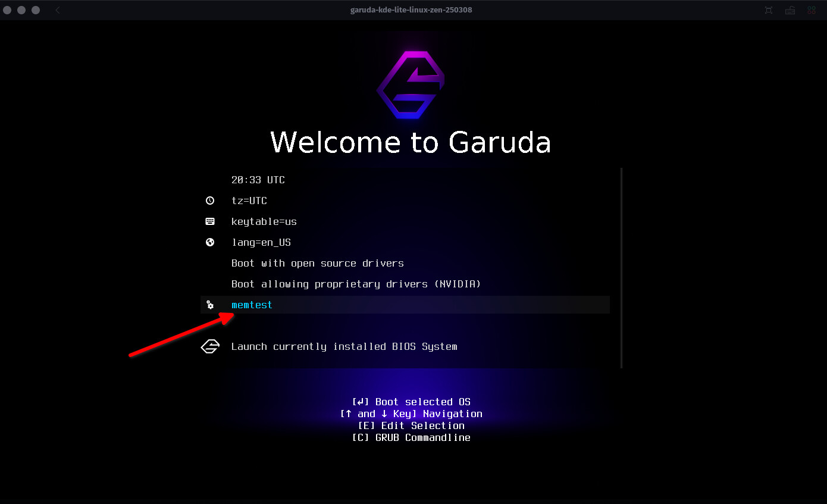Select the highlighted memtest entry
Image resolution: width=827 pixels, height=504 pixels.
pyautogui.click(x=405, y=305)
